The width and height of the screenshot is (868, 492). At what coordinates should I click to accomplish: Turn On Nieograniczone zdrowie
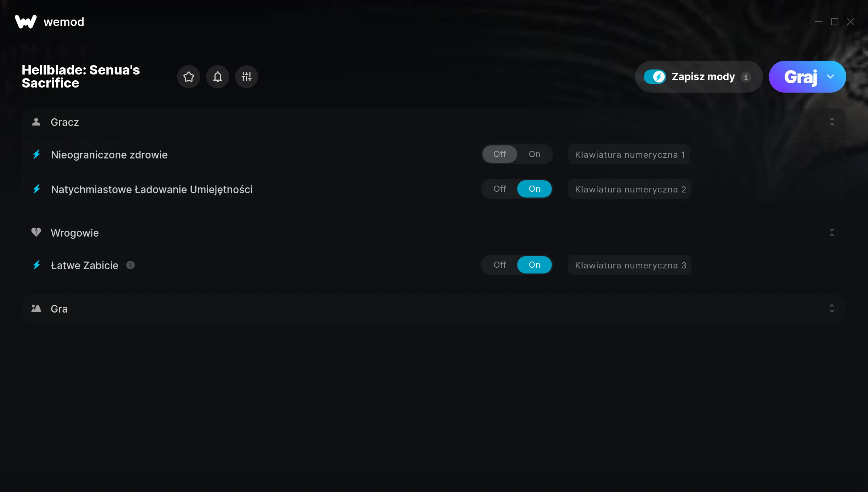pyautogui.click(x=534, y=154)
